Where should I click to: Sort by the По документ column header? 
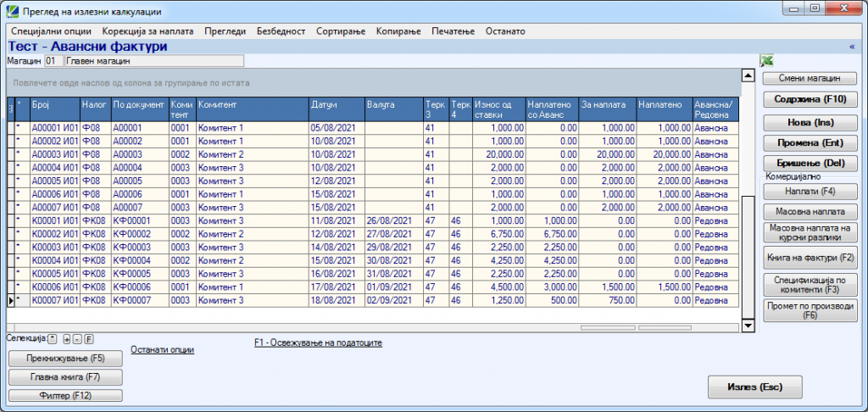tap(140, 109)
